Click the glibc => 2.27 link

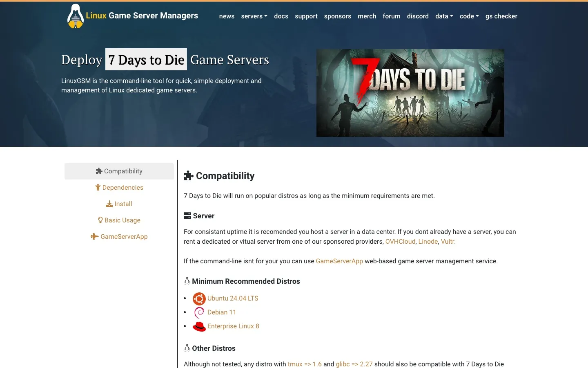click(x=354, y=364)
